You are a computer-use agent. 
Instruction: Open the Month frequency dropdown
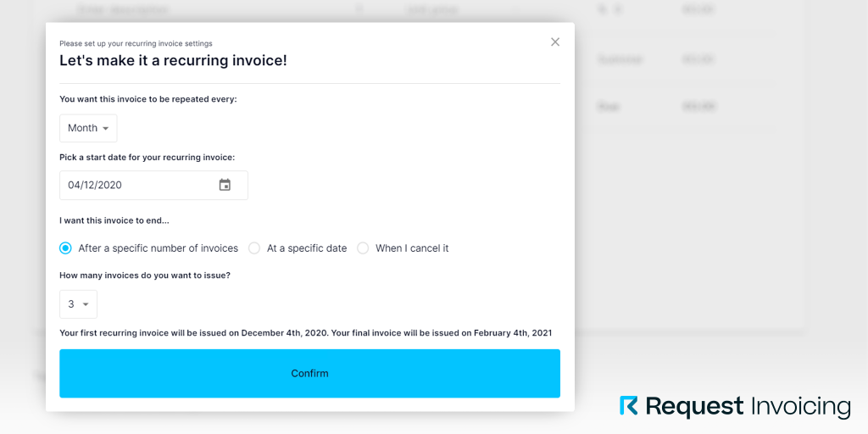coord(88,128)
